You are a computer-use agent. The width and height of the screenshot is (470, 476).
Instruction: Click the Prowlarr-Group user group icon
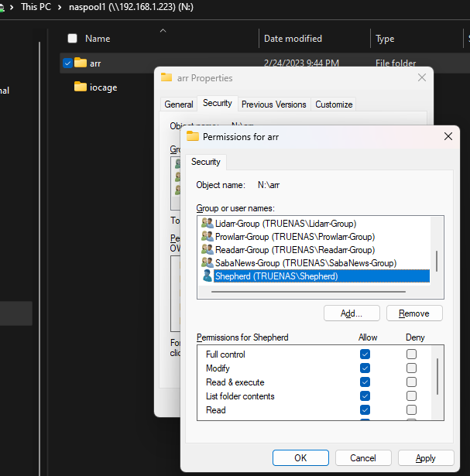207,237
